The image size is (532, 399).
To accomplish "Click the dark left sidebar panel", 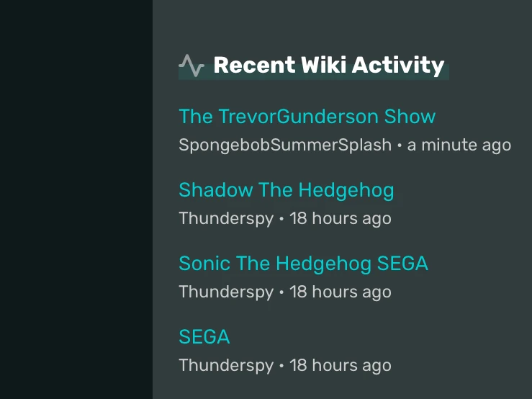I will pos(76,199).
